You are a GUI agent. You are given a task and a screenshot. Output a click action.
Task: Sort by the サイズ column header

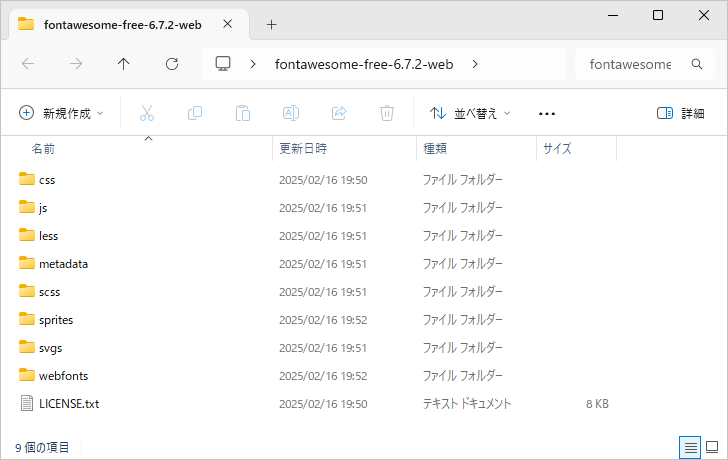pos(557,149)
